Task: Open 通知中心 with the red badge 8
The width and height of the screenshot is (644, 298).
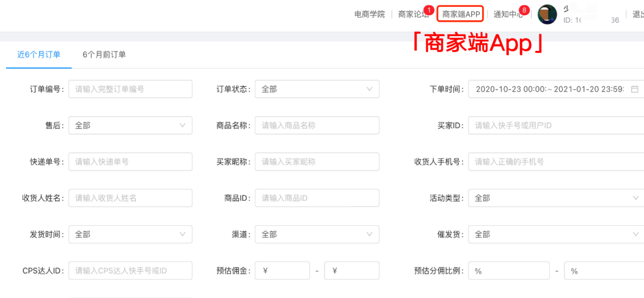Action: point(508,15)
